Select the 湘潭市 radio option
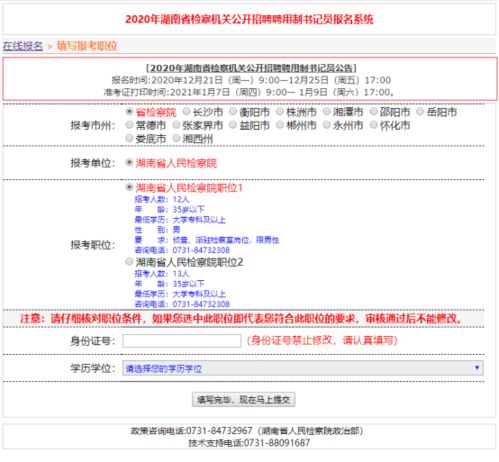 (327, 112)
